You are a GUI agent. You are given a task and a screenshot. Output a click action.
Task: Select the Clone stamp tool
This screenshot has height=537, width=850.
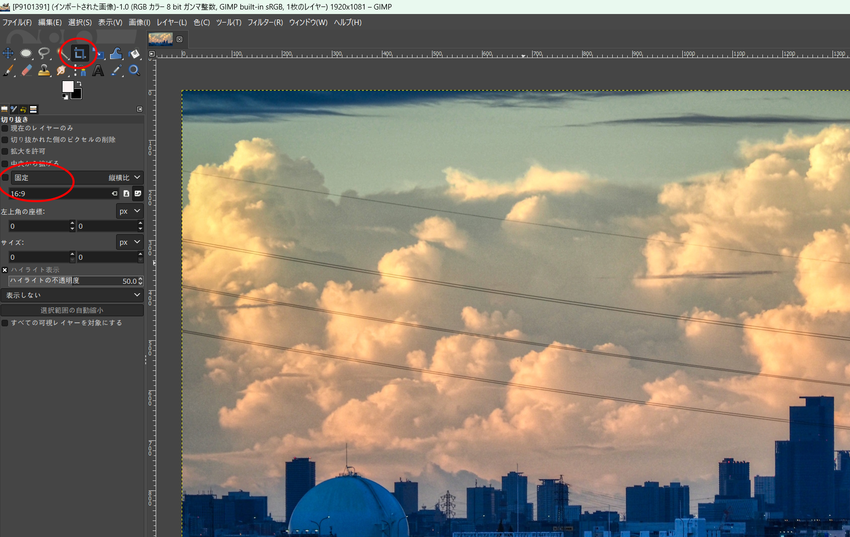pos(44,70)
